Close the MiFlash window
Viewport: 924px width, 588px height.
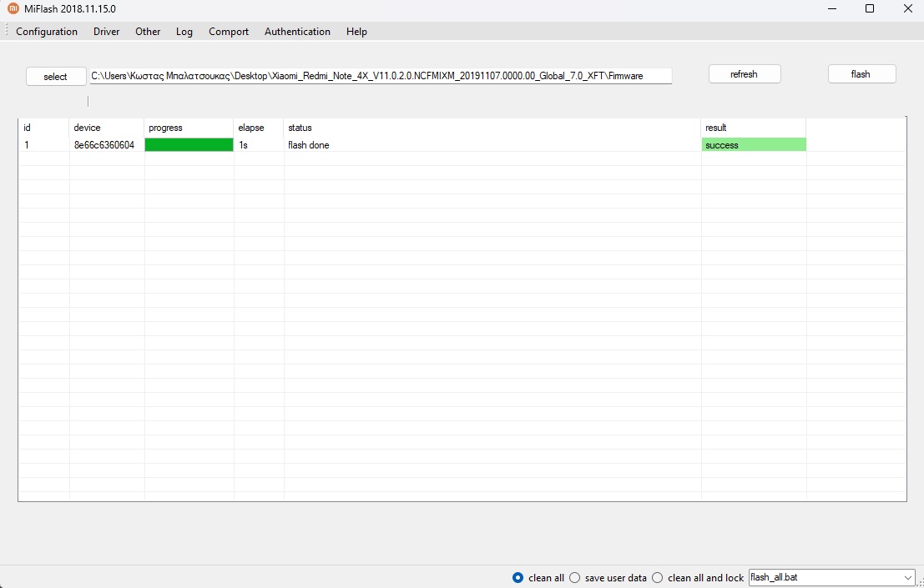click(907, 9)
